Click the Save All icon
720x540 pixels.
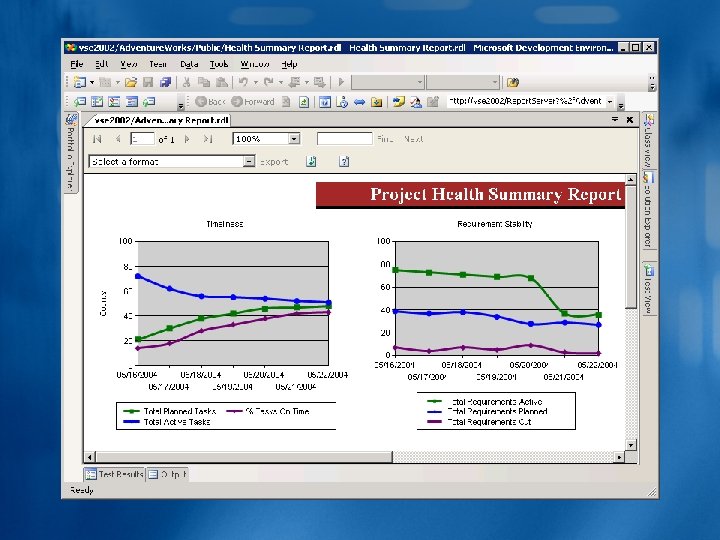tap(165, 83)
